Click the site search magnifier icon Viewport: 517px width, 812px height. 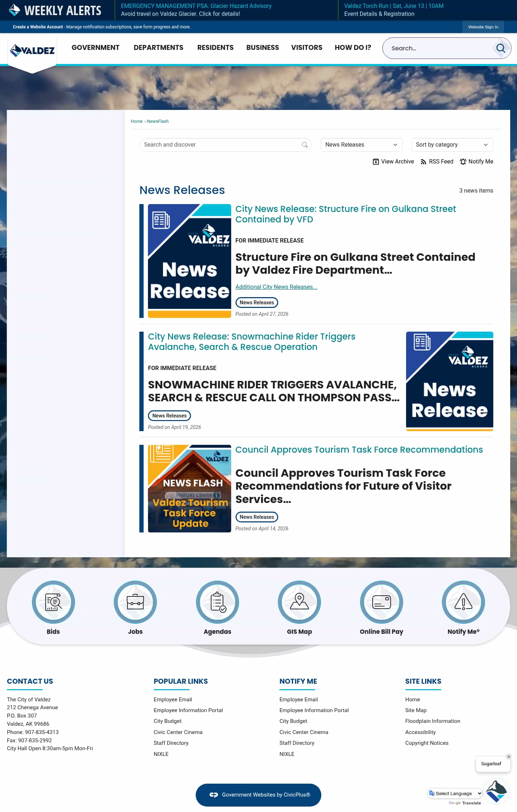click(500, 48)
